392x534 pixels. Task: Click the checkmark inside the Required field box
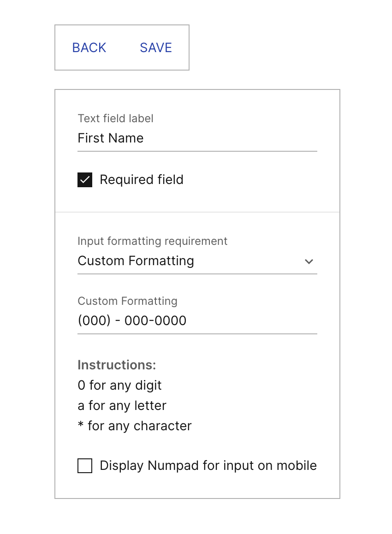[84, 180]
